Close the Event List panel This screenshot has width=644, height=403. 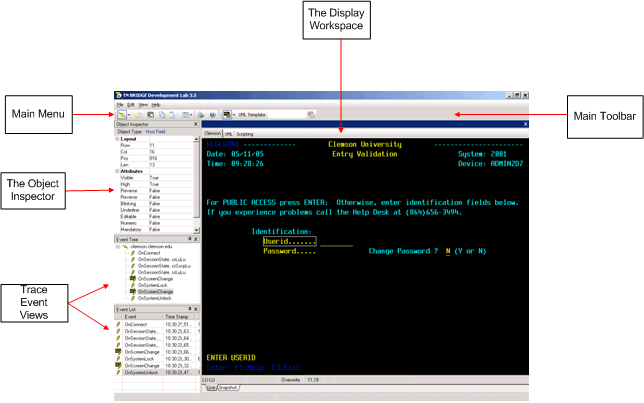(196, 309)
